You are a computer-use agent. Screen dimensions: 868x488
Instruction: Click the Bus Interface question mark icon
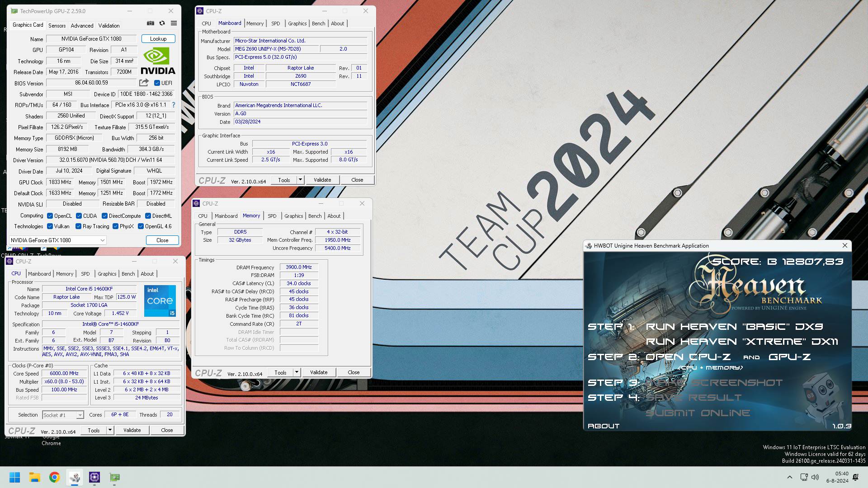pos(173,105)
